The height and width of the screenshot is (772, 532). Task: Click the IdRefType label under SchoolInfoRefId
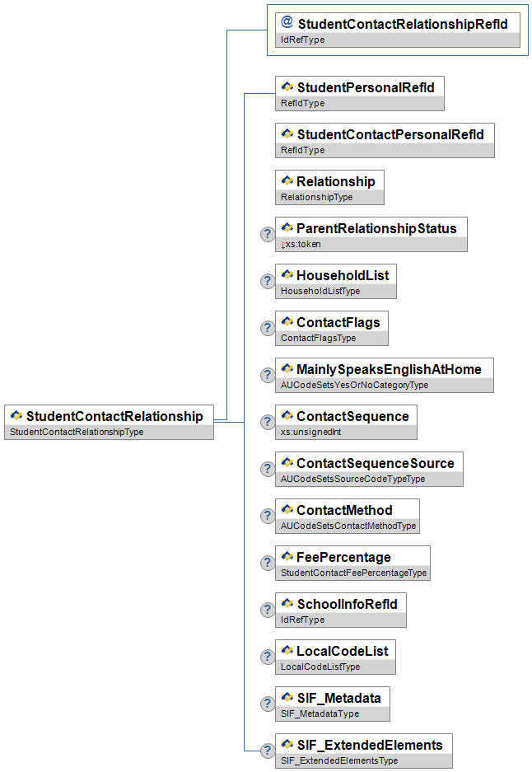(x=303, y=620)
